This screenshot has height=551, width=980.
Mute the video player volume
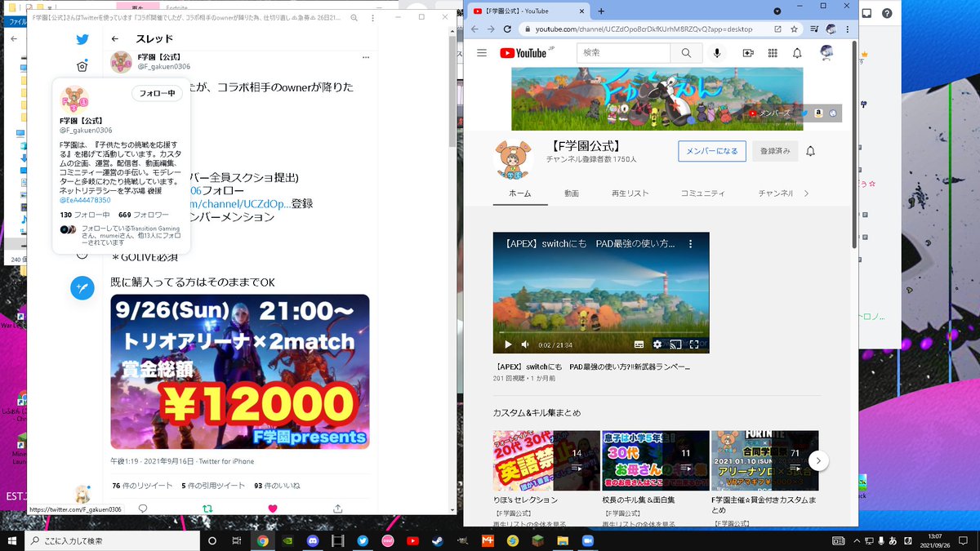tap(526, 344)
